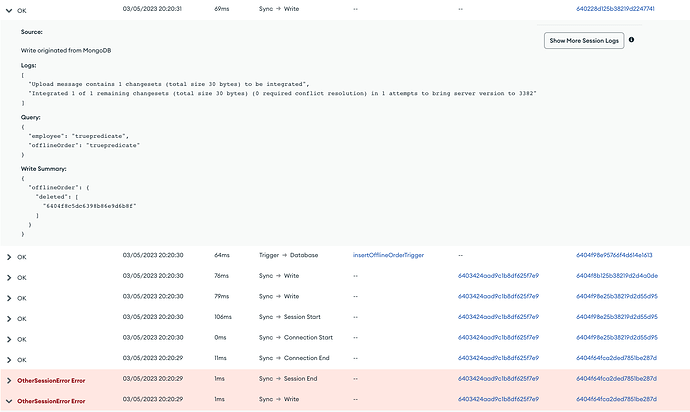This screenshot has height=412, width=690.
Task: Expand the 76ms Sync Write log row
Action: pos(9,276)
